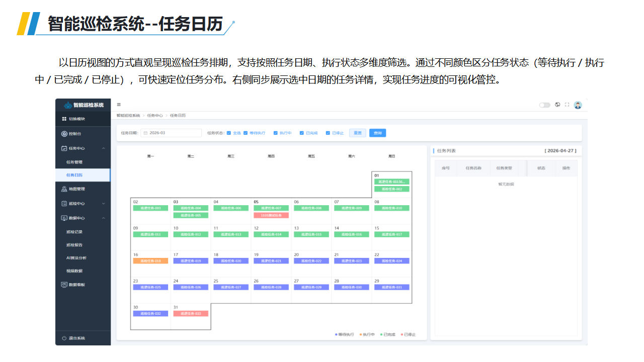This screenshot has height=362, width=644.
Task: Click the 智能巡检系统 breadcrumb link
Action: (x=128, y=116)
